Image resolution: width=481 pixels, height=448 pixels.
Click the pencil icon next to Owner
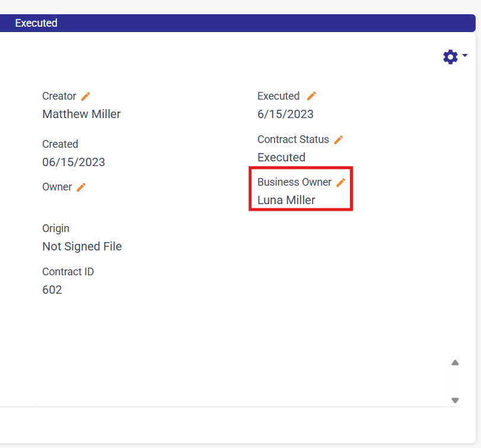(x=81, y=187)
